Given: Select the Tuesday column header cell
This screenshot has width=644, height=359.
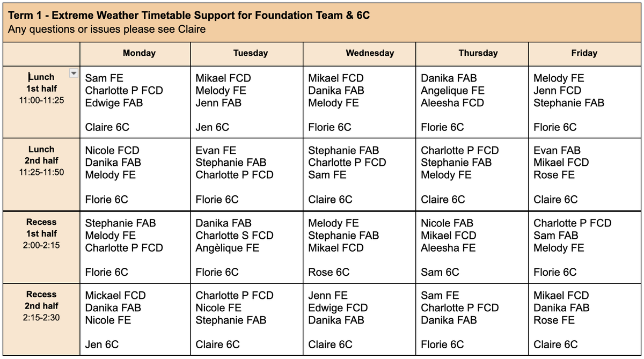Looking at the screenshot, I should click(x=250, y=53).
